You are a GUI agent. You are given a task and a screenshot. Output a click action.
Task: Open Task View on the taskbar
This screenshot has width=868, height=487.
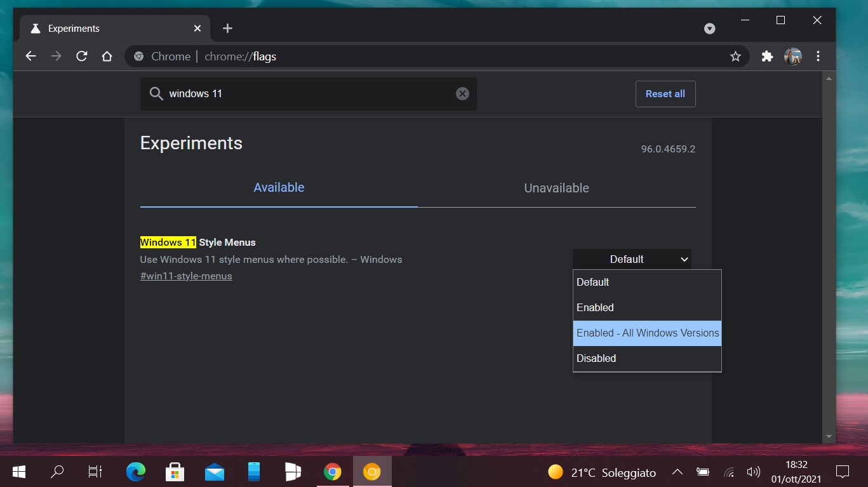95,472
